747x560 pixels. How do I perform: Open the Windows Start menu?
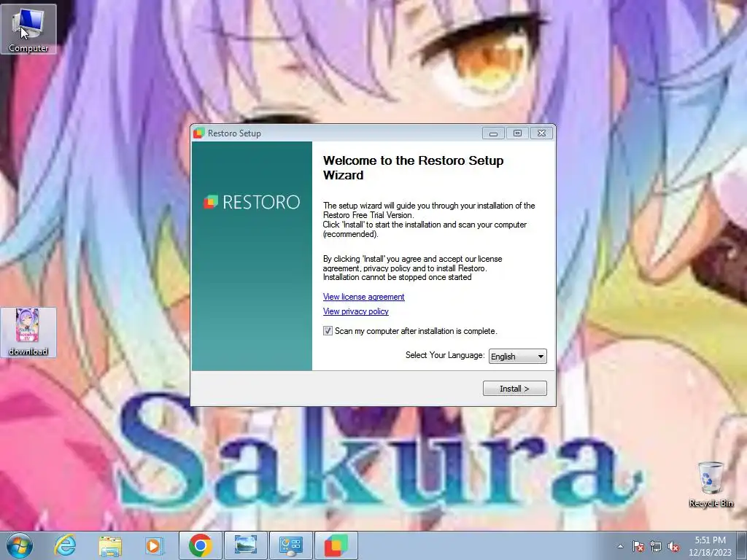pos(19,545)
